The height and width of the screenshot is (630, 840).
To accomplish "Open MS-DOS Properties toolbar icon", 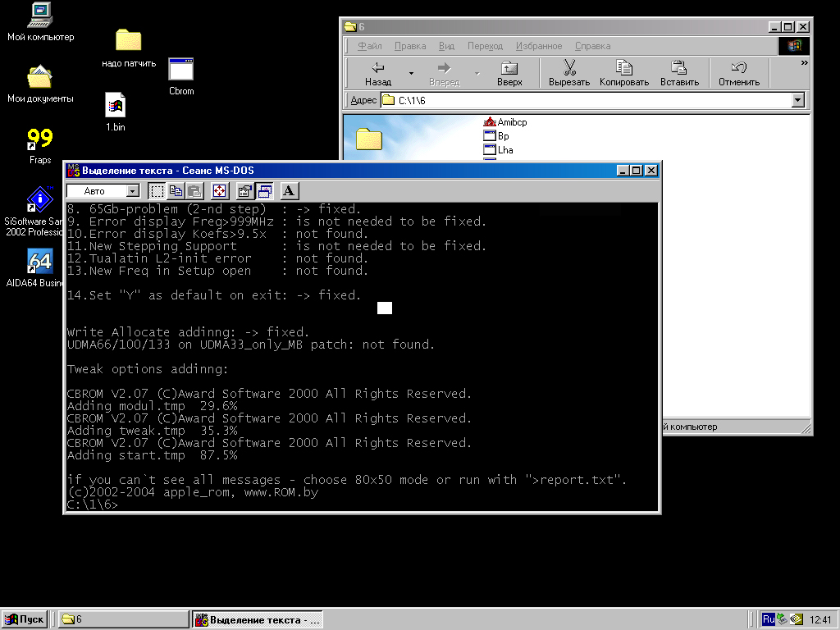I will pos(244,191).
